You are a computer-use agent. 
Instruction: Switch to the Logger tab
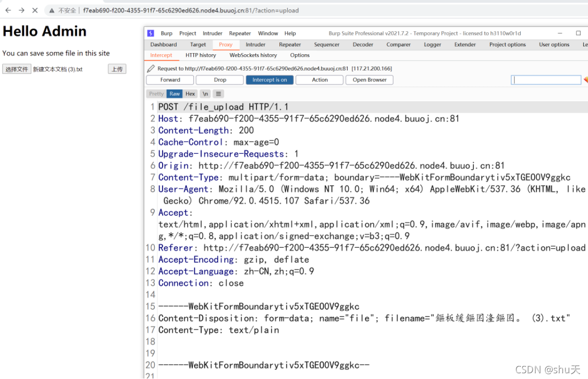coord(432,45)
